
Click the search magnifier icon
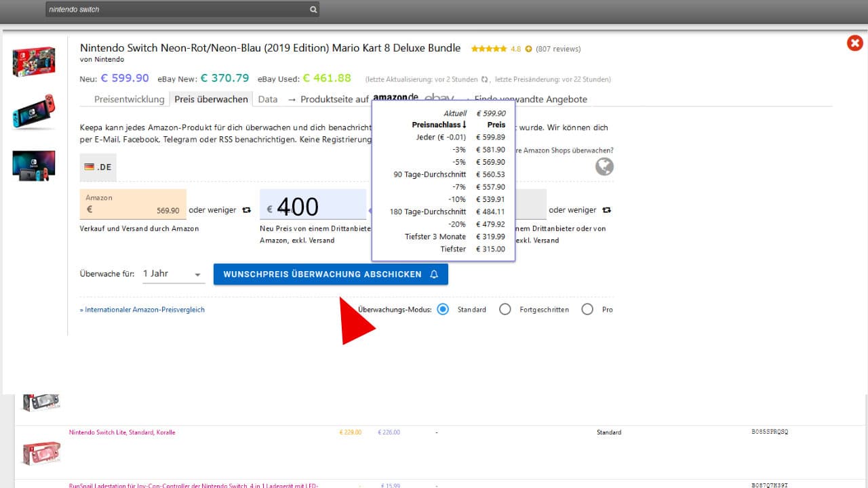(x=313, y=9)
